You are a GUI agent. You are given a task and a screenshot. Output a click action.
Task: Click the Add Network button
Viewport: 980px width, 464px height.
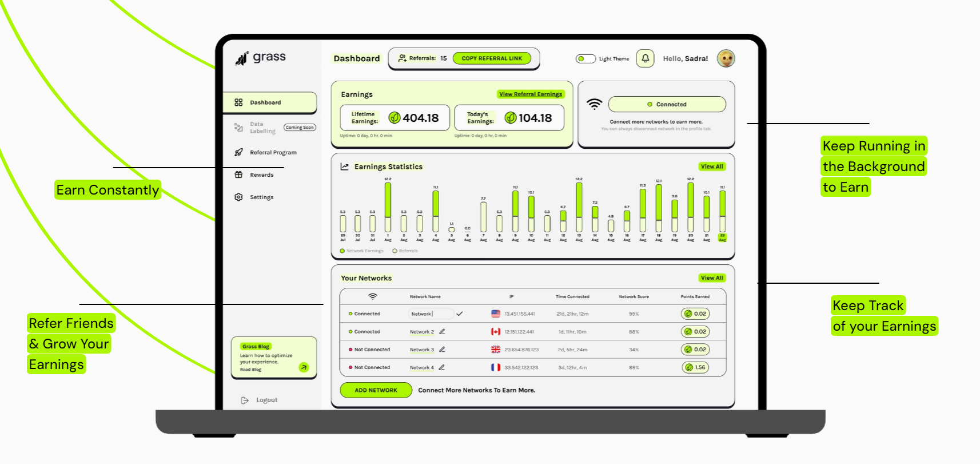(x=376, y=390)
